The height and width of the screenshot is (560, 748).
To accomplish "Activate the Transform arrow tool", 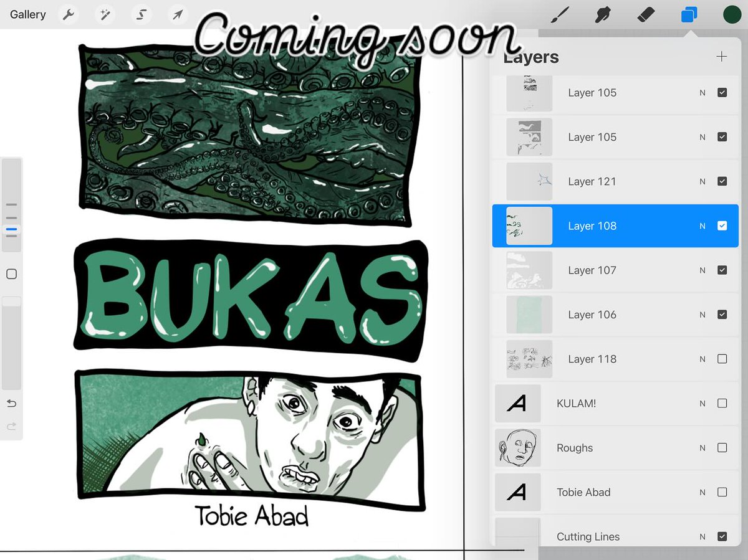I will tap(177, 14).
